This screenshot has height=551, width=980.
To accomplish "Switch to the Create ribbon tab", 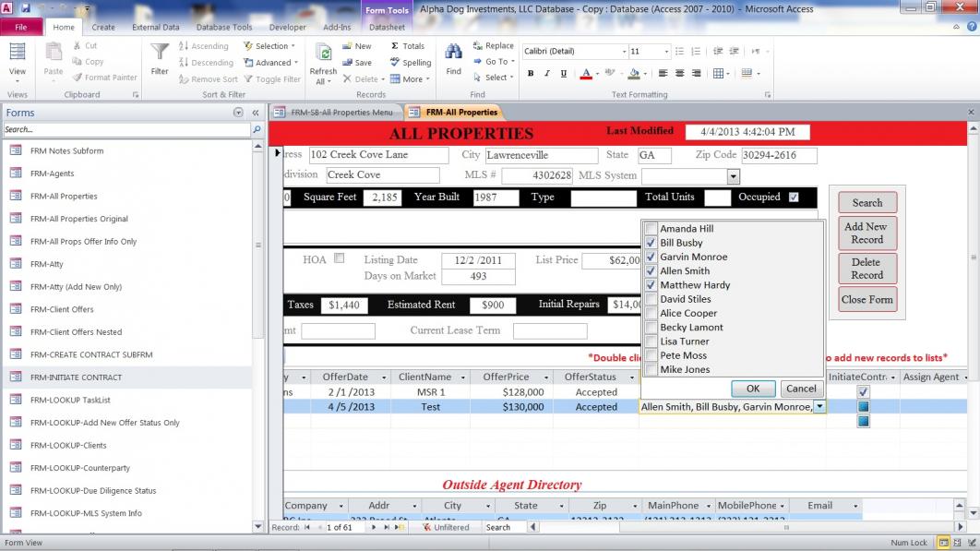I will point(103,27).
